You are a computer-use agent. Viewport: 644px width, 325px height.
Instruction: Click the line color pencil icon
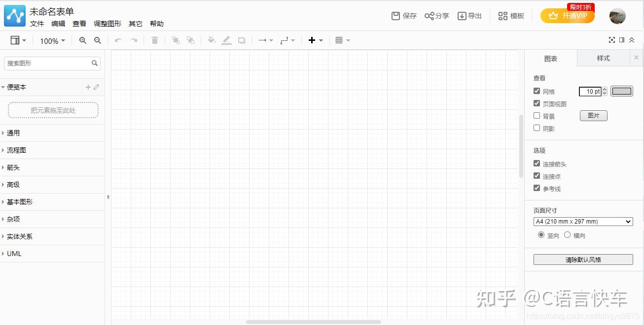pos(226,40)
